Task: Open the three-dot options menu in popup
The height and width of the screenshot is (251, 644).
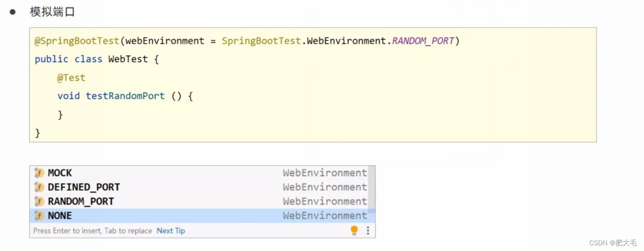Action: pyautogui.click(x=368, y=231)
